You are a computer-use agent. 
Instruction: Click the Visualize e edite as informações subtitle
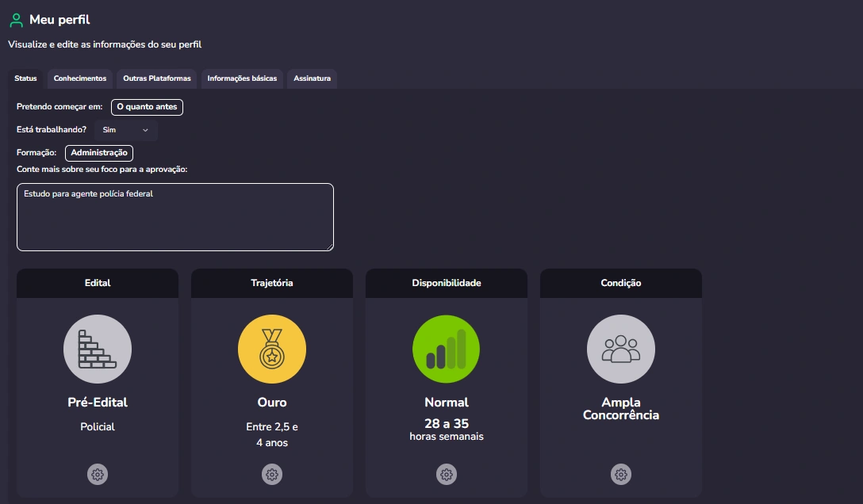point(105,44)
